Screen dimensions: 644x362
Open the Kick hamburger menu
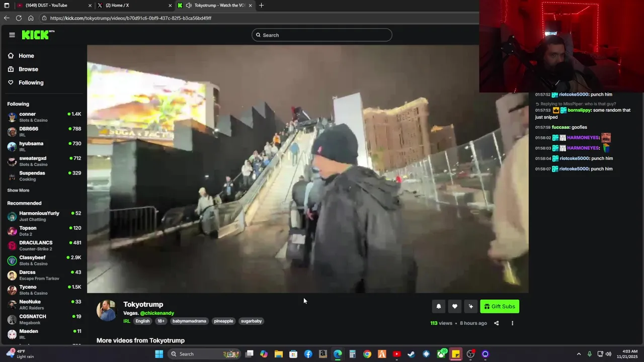(12, 35)
